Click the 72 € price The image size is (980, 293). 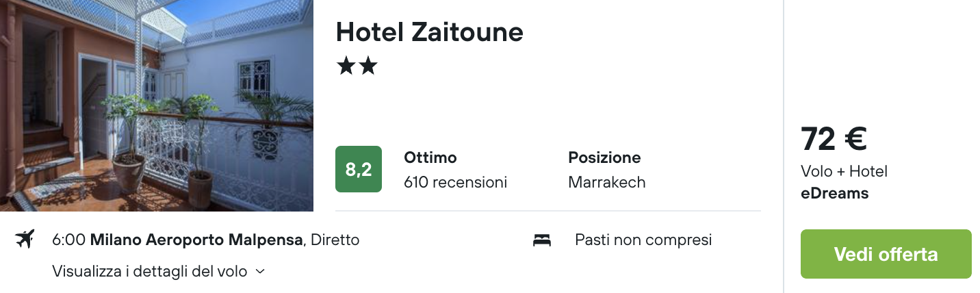[834, 140]
